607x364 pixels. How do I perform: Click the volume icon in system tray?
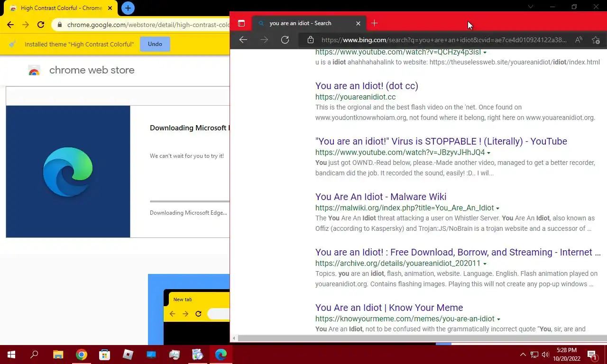point(545,355)
